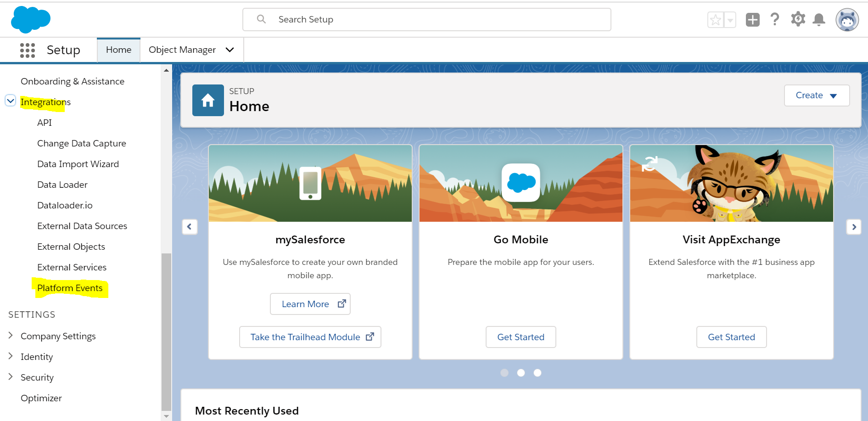The height and width of the screenshot is (421, 868).
Task: Select the first carousel page dot
Action: click(x=504, y=373)
